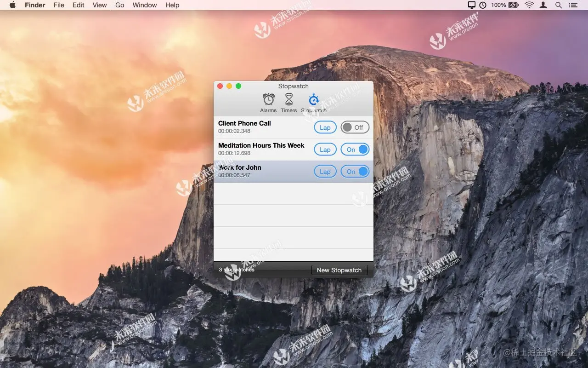Open the View menu
588x368 pixels.
(x=100, y=5)
